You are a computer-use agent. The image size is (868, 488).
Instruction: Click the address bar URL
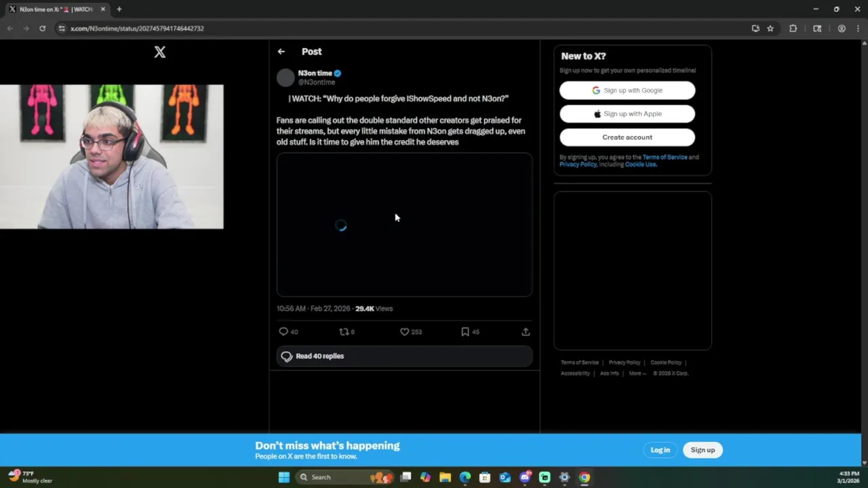coord(137,28)
